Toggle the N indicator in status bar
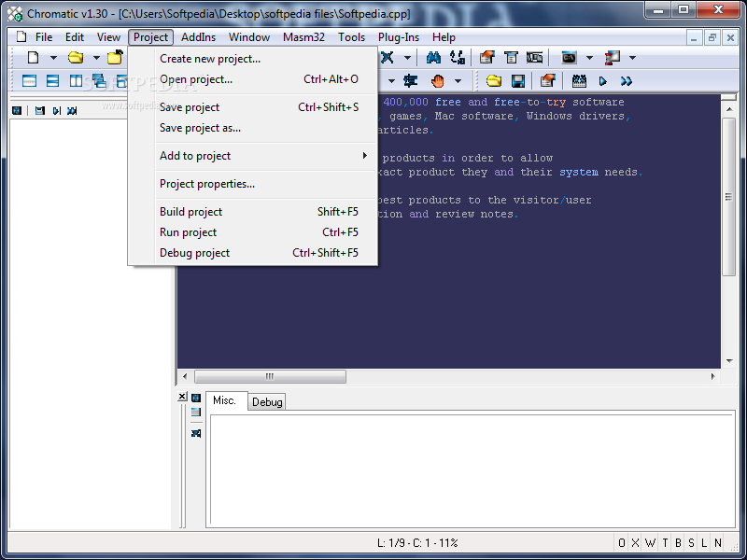The width and height of the screenshot is (747, 560). [x=718, y=543]
